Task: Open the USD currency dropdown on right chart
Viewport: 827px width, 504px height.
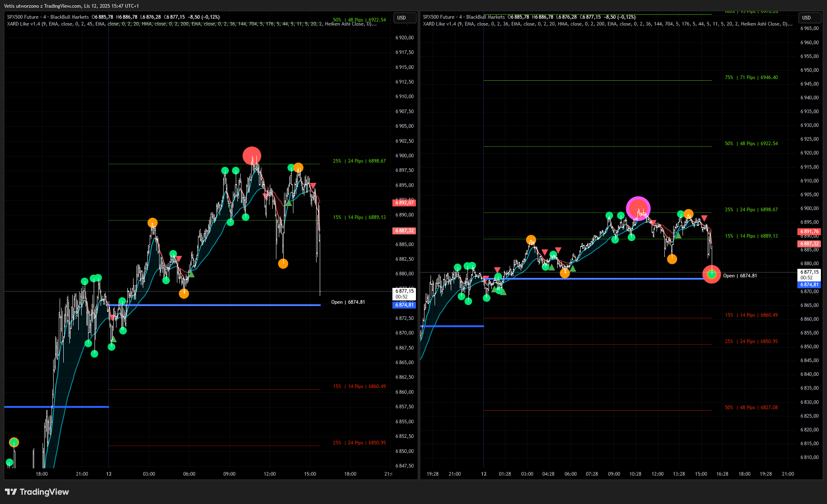Action: (x=810, y=18)
